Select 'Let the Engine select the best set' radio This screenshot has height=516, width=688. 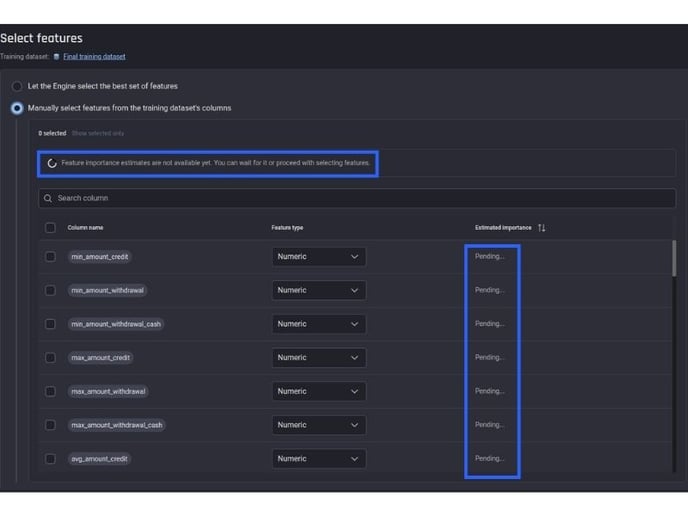17,86
